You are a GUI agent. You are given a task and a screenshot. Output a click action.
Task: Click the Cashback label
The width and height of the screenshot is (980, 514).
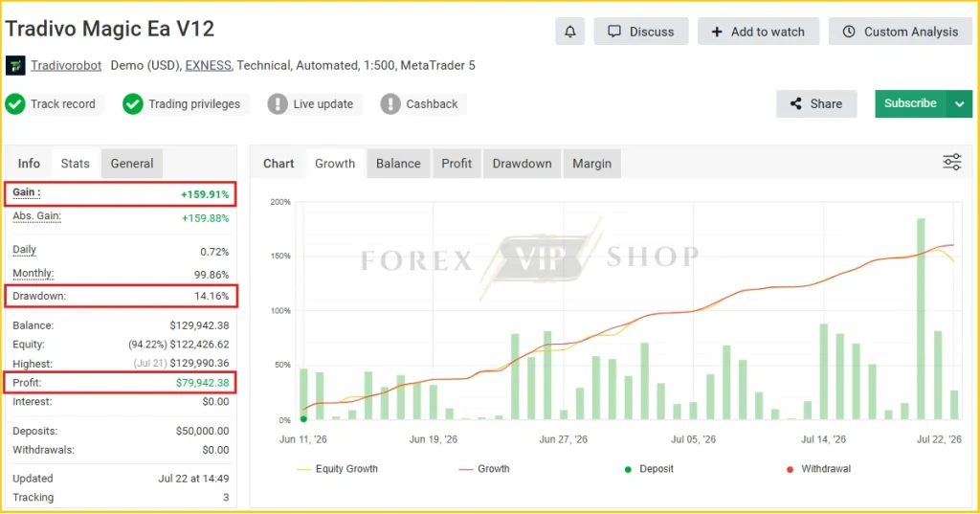point(432,103)
